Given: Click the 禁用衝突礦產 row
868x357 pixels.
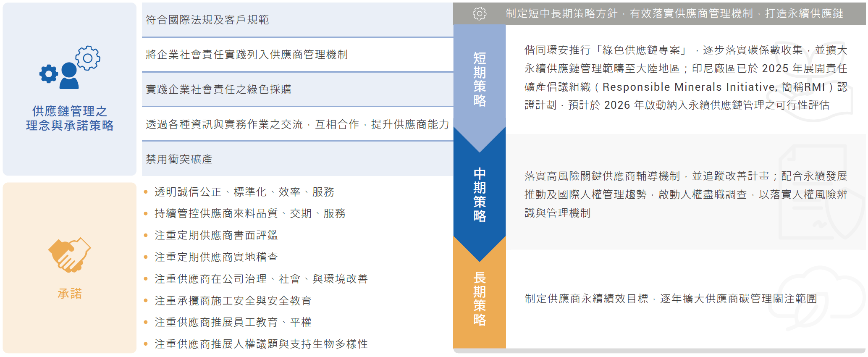Looking at the screenshot, I should point(298,159).
